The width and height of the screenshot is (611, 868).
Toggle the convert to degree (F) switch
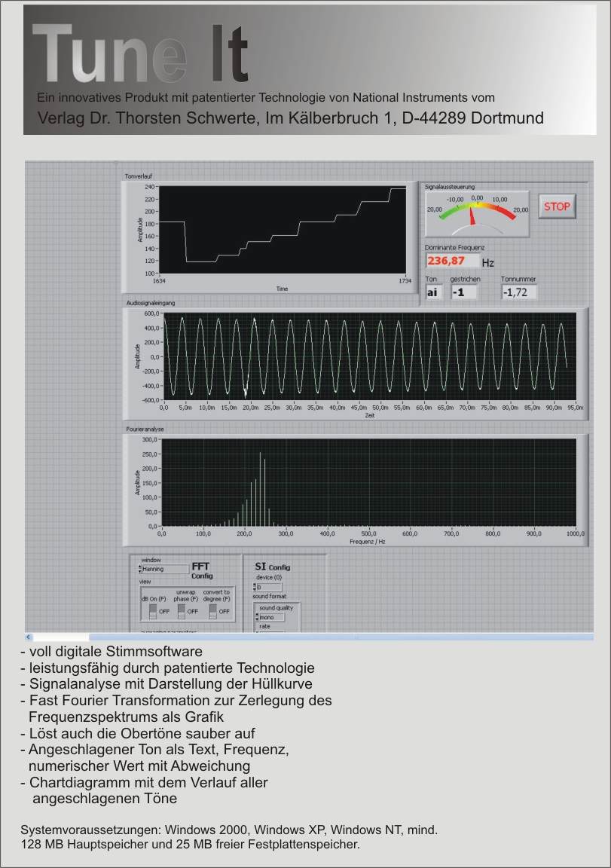tap(213, 611)
